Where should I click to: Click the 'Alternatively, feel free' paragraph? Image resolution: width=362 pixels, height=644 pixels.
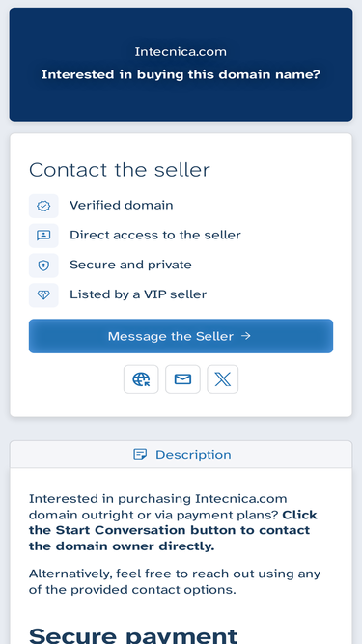(x=175, y=581)
